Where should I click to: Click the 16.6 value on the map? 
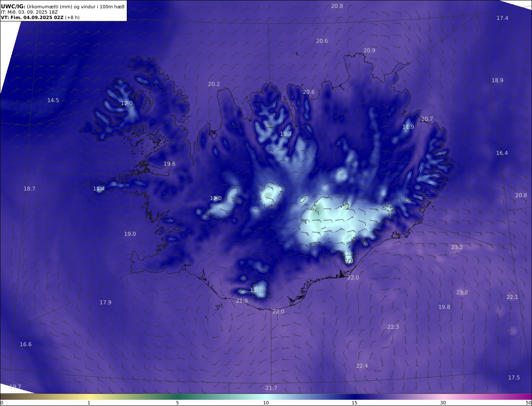[26, 345]
